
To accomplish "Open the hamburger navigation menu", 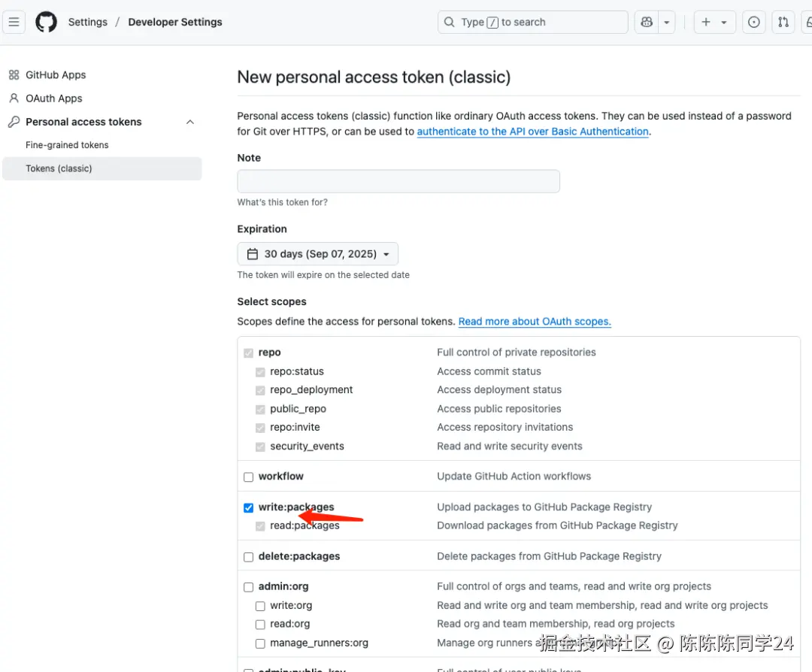I will [14, 22].
